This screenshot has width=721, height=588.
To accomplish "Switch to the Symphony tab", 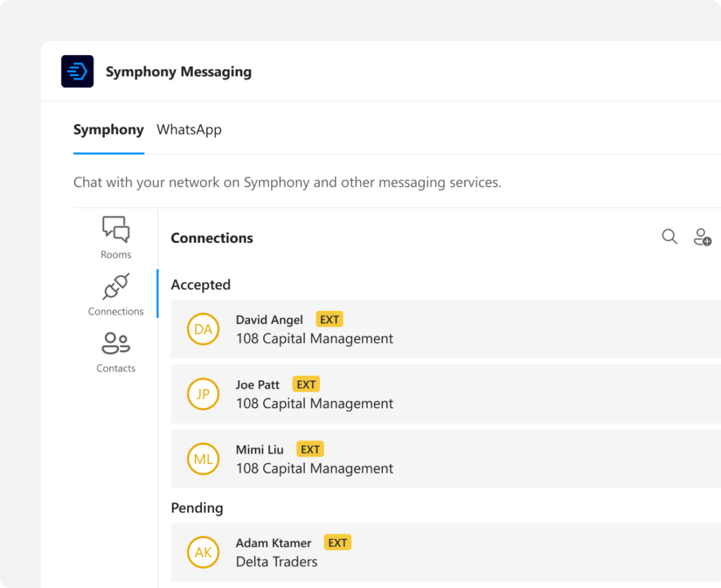I will [108, 130].
